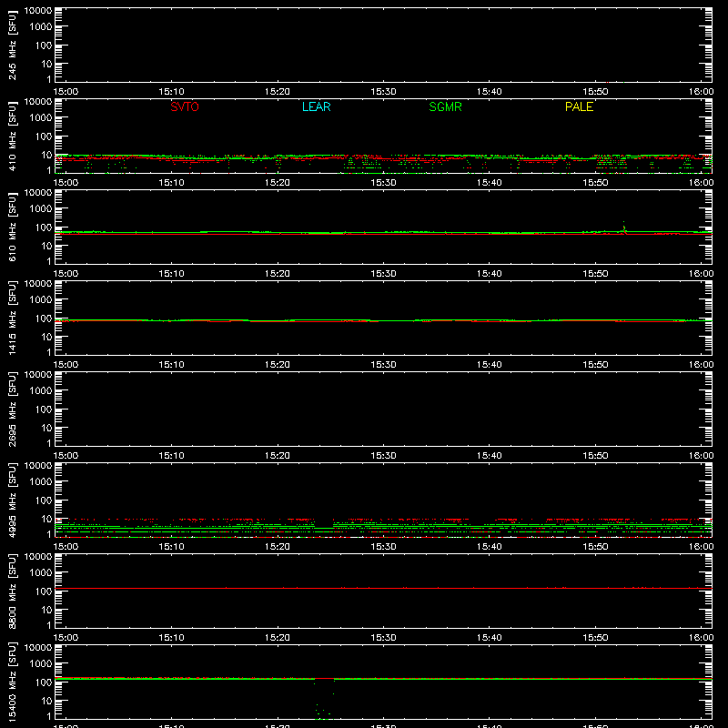
Task: Select the 8800 MHz [SFU] axis title
Action: (x=13, y=591)
